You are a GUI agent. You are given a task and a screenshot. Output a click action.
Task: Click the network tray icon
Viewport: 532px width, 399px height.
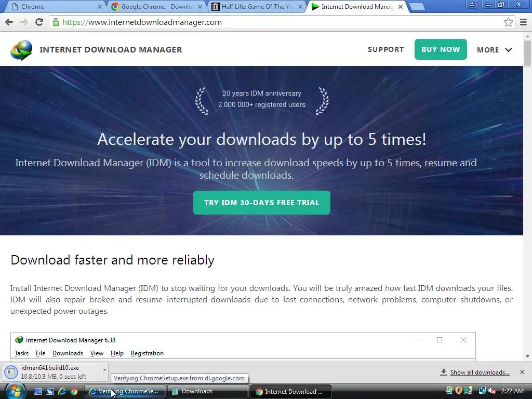point(482,391)
